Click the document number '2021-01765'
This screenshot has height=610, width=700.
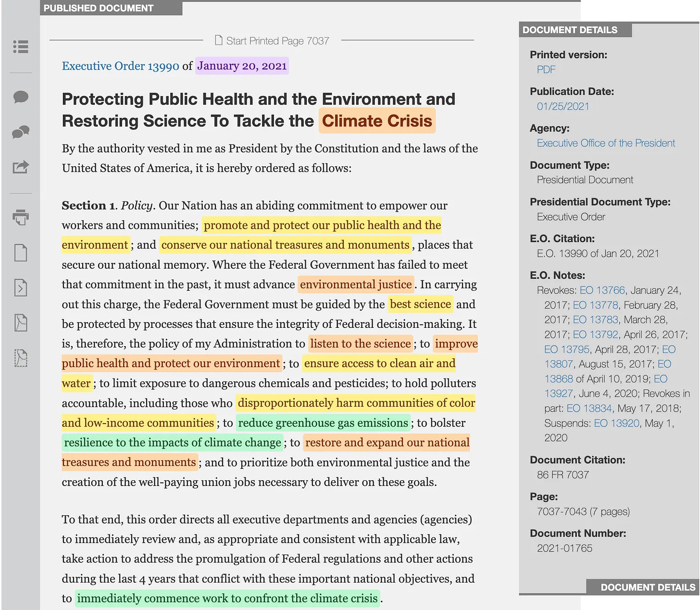[x=564, y=548]
